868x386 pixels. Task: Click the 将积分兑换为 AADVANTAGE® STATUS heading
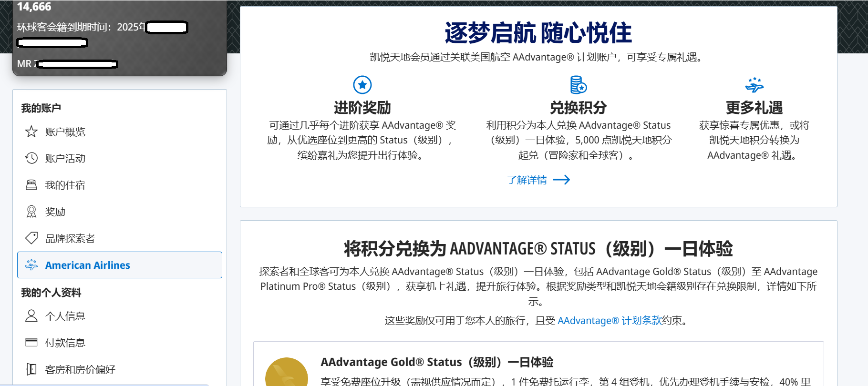(x=538, y=249)
